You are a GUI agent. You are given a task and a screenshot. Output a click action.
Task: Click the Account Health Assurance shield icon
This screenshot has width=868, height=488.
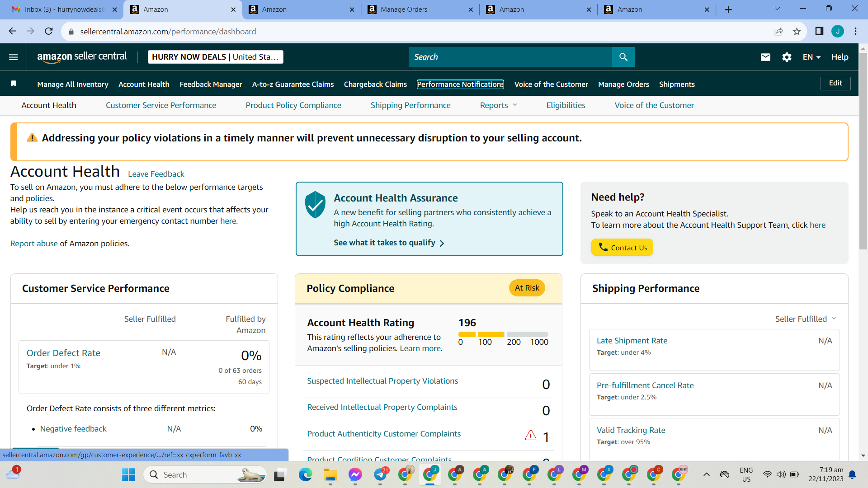point(315,204)
